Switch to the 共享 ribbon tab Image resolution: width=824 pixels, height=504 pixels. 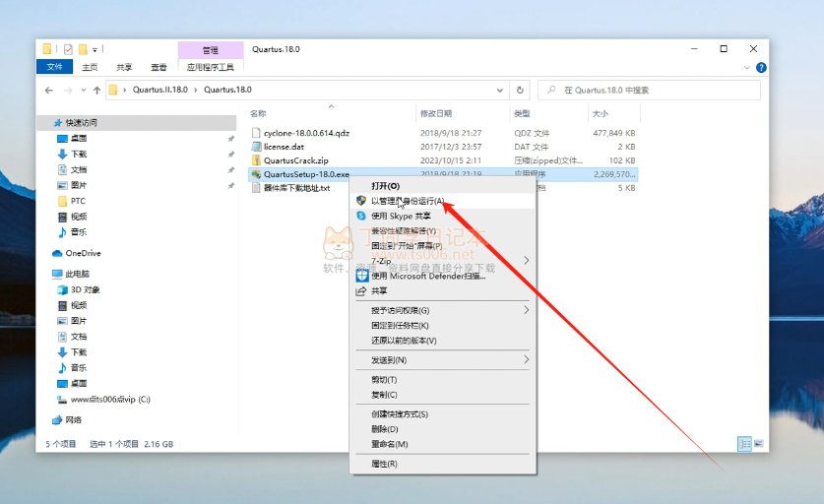pos(124,67)
